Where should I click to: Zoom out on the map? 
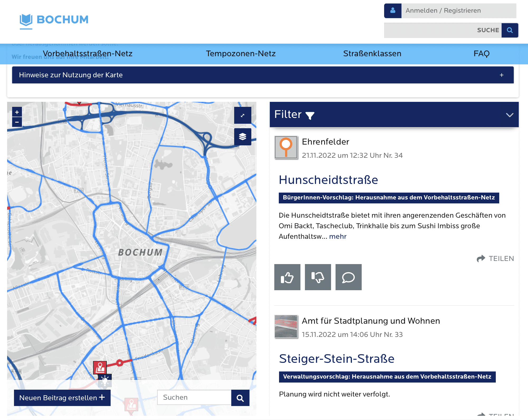17,122
